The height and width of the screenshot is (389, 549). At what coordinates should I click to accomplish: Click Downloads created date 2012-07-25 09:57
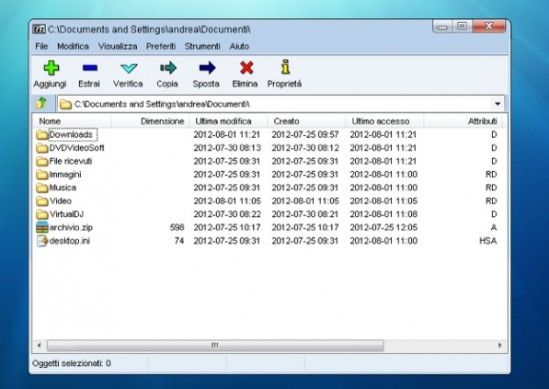(305, 135)
